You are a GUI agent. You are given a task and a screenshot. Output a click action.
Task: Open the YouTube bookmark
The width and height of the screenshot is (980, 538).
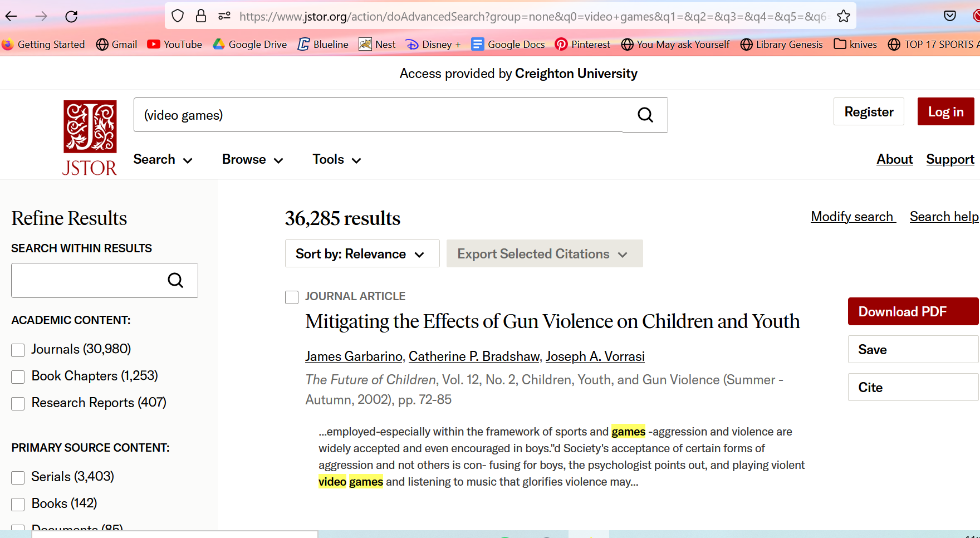coord(174,45)
